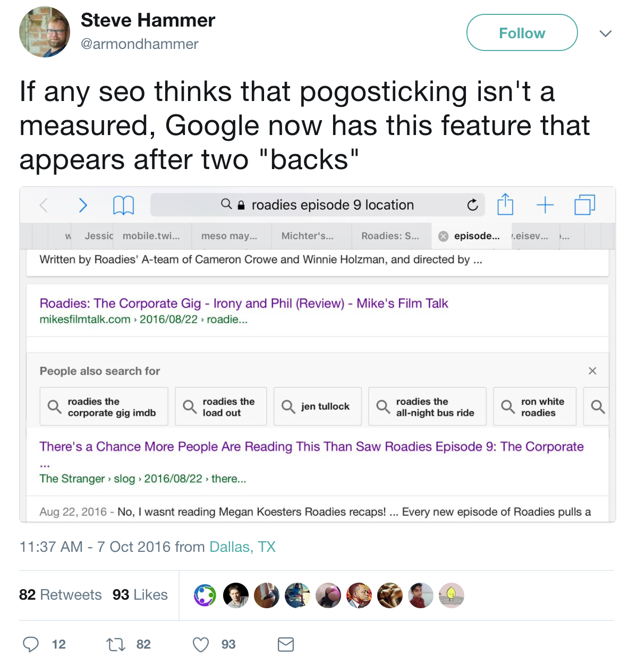This screenshot has height=672, width=629.
Task: Switch to the Roadies: S... tab
Action: click(390, 236)
